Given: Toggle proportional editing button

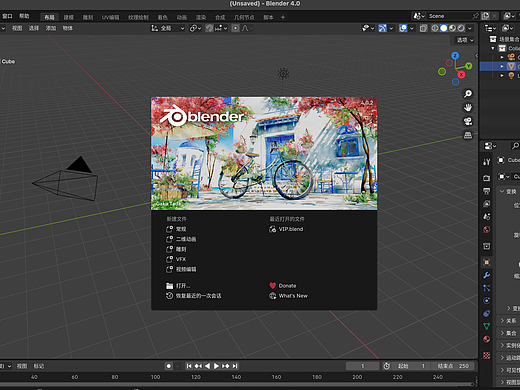Looking at the screenshot, I should click(x=235, y=28).
